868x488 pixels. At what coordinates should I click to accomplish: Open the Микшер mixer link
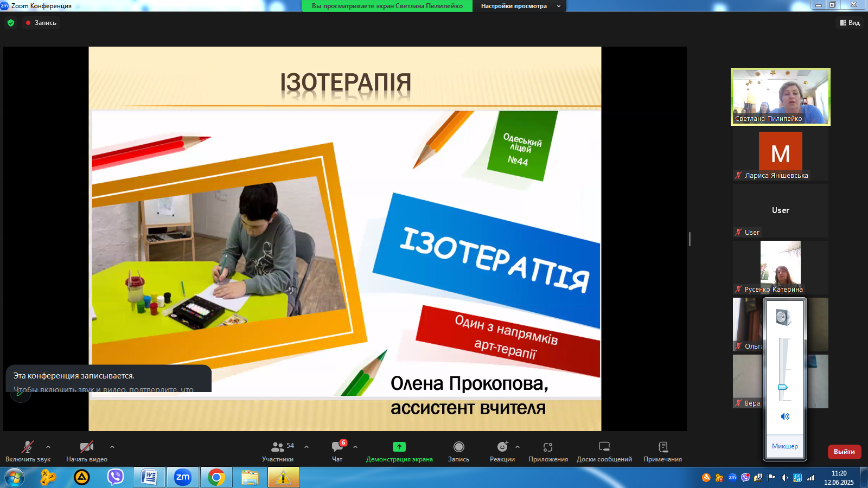(x=785, y=446)
